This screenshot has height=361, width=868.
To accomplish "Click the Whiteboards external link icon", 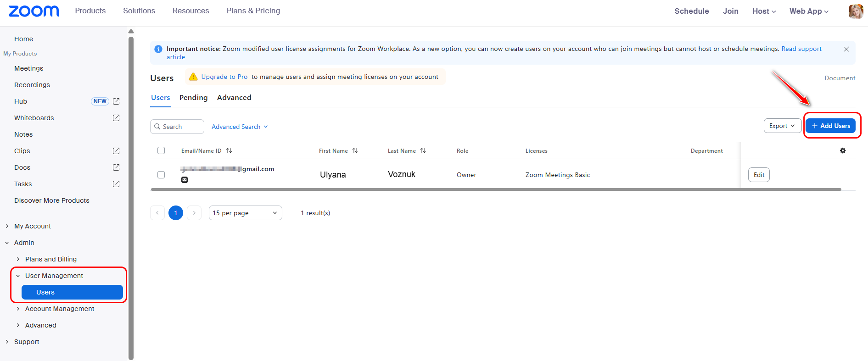I will pos(116,118).
